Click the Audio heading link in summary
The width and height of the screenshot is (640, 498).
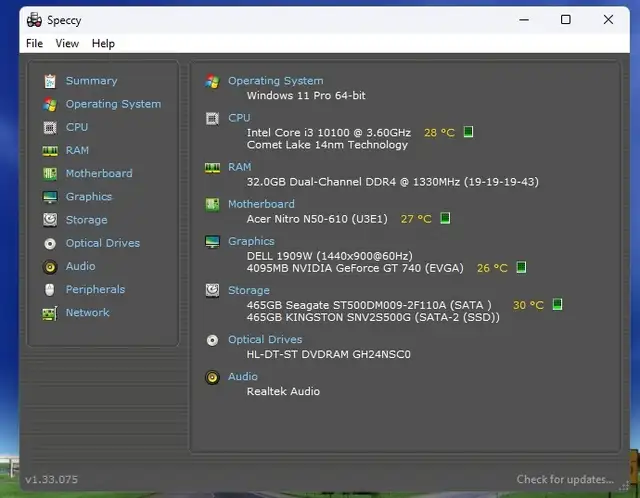tap(243, 376)
